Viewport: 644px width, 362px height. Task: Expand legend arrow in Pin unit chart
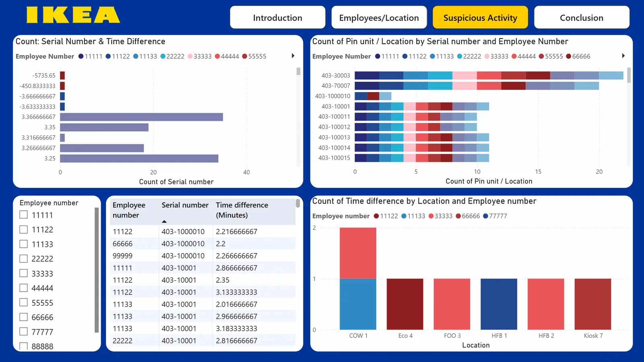pos(623,56)
